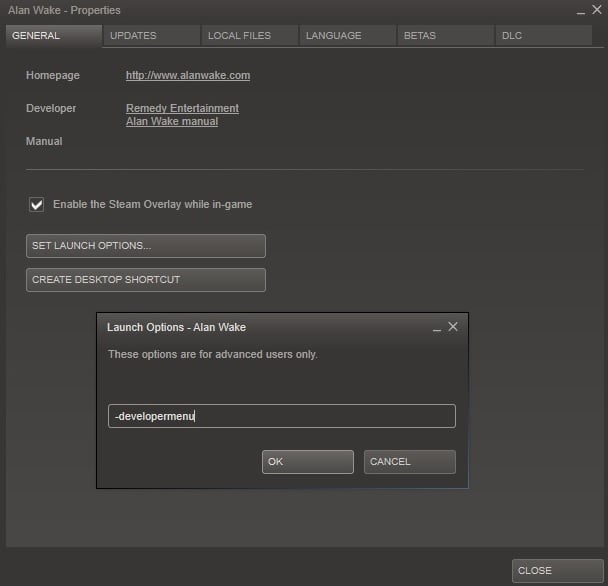Close the Launch Options dialog with X

pos(453,327)
